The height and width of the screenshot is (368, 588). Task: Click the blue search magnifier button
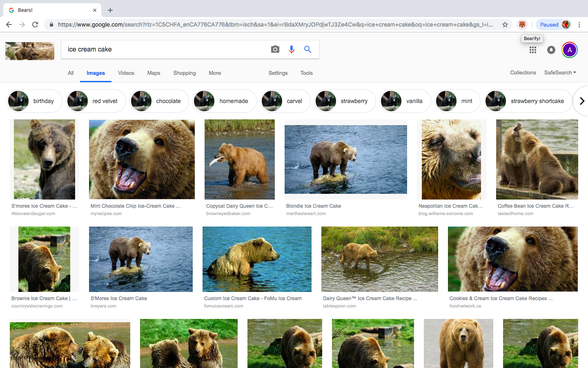308,49
